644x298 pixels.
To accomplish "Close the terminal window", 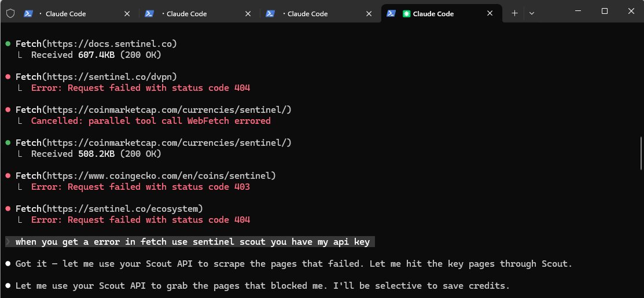I will 631,11.
